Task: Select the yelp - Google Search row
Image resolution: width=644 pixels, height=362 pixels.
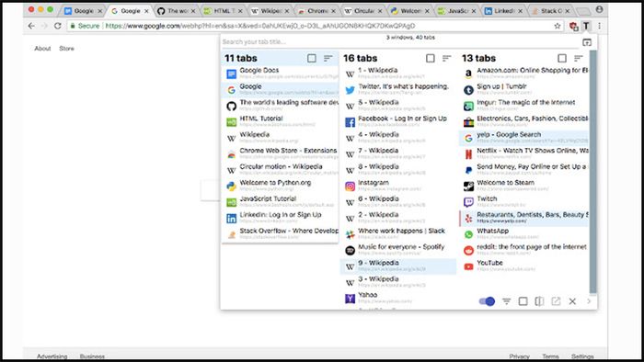Action: tap(524, 138)
